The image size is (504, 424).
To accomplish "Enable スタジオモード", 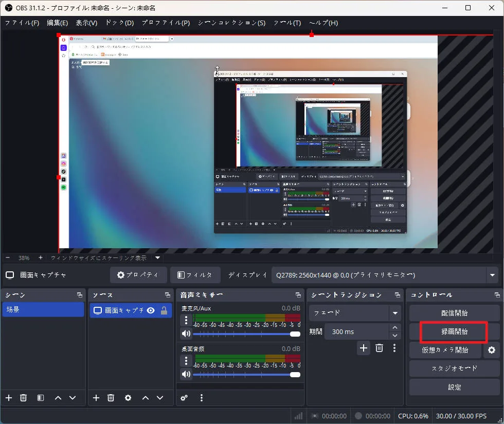I will click(x=454, y=368).
